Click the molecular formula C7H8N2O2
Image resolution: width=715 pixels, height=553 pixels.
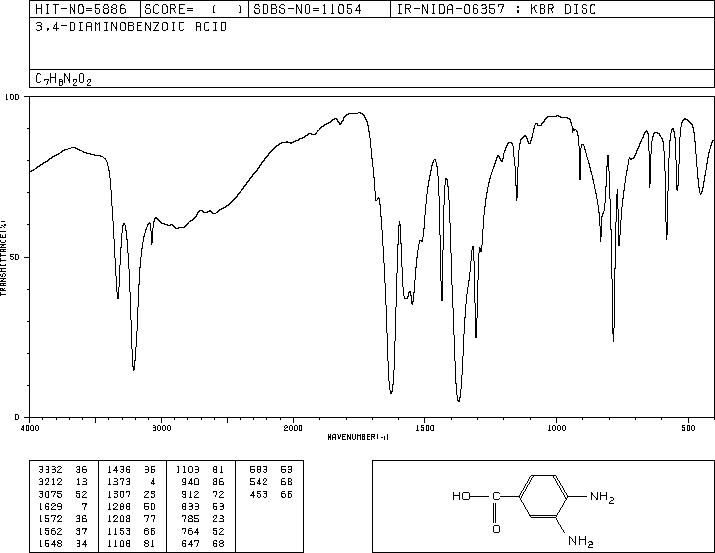click(x=63, y=79)
